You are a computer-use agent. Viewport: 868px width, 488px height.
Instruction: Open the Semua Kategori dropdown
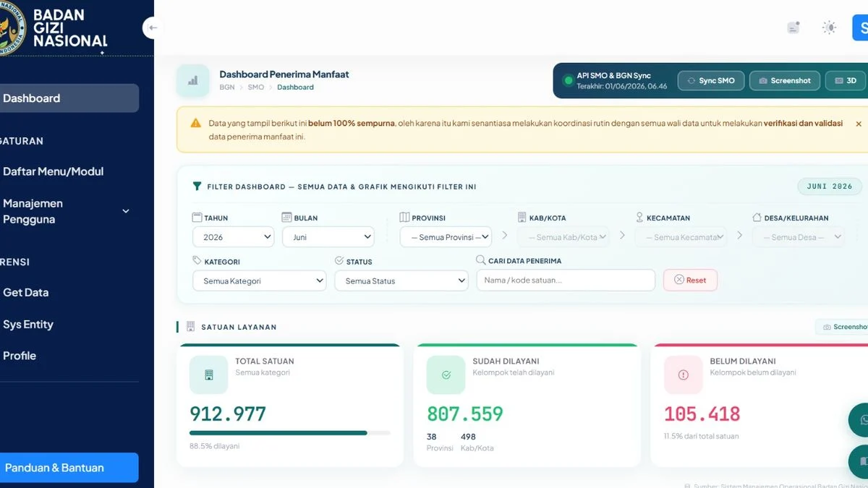(x=259, y=281)
